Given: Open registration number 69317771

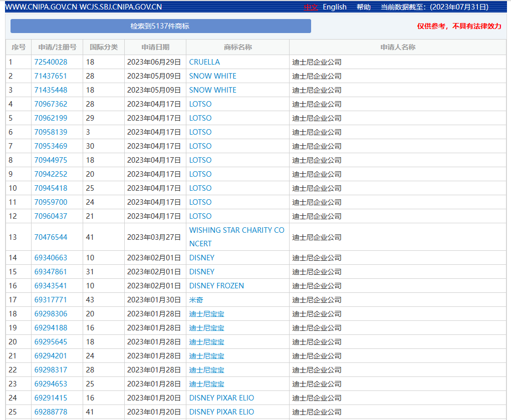Looking at the screenshot, I should [x=51, y=300].
